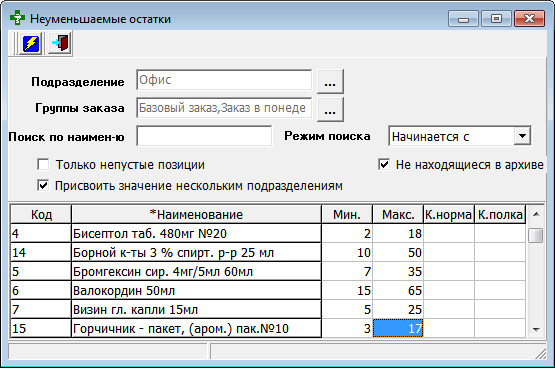Click the vertical scrollbar thumb of the table
The width and height of the screenshot is (555, 368).
click(536, 235)
